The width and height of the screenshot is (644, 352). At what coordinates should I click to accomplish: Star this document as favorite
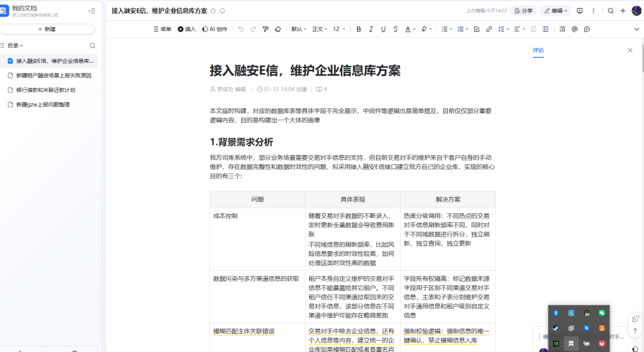[213, 11]
